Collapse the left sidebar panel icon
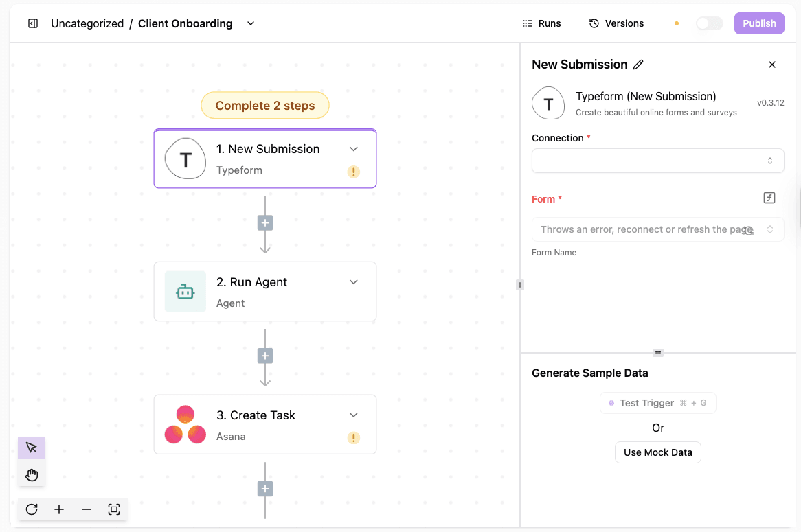Viewport: 801px width, 532px height. (32, 23)
